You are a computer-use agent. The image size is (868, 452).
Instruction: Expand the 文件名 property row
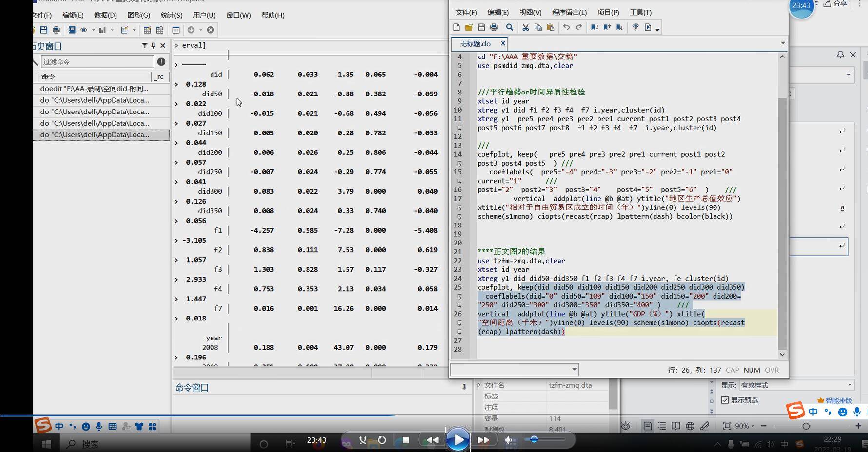[479, 385]
